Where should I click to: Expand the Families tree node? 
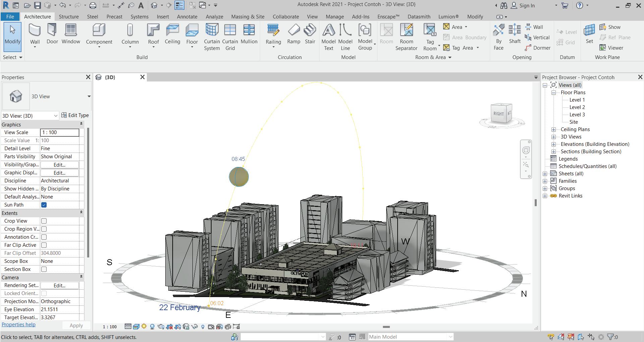pos(545,181)
